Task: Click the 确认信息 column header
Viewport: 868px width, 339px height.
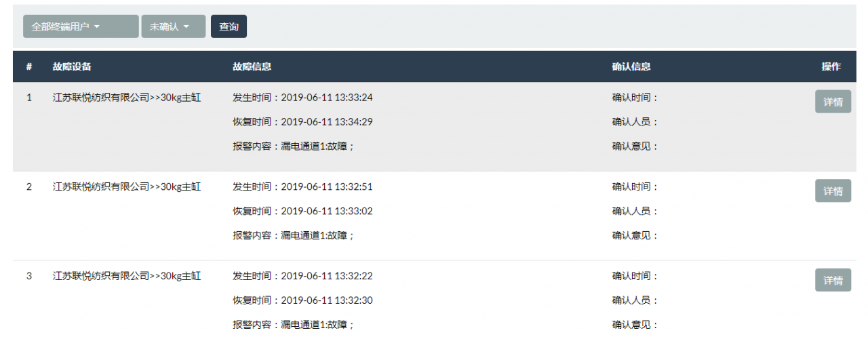Action: [631, 66]
